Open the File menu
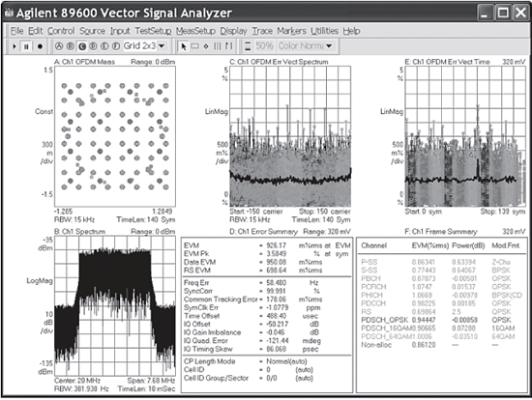 [x=17, y=31]
